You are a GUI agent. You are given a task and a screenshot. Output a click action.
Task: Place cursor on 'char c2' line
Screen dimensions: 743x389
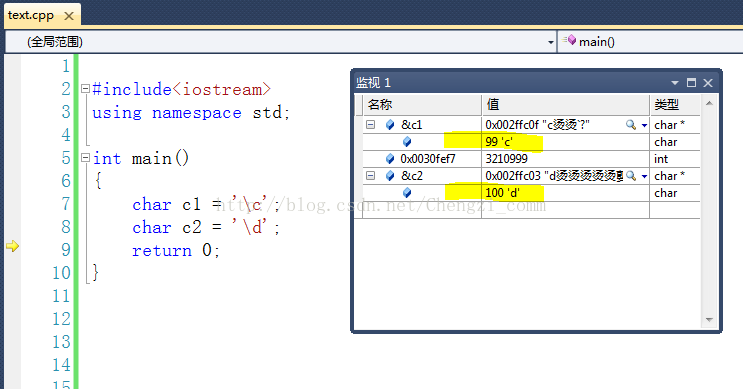pyautogui.click(x=206, y=227)
